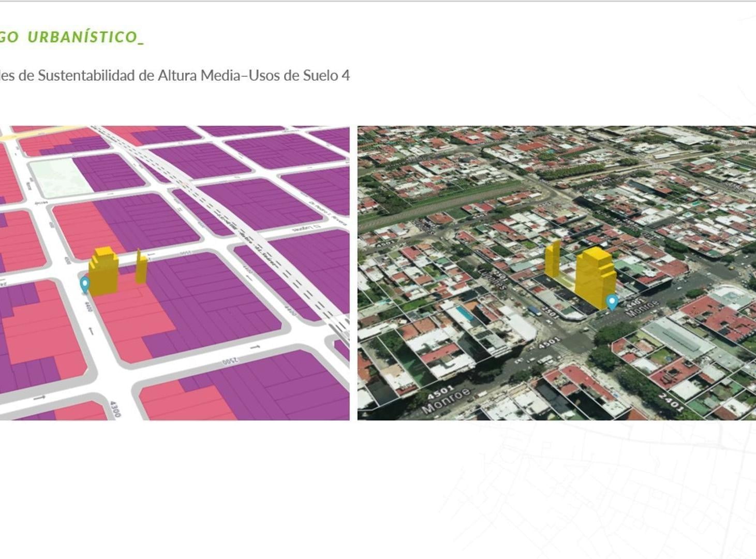Click the "URBANÍSTICO_" green heading
Screen dimensions: 756x559
point(86,37)
